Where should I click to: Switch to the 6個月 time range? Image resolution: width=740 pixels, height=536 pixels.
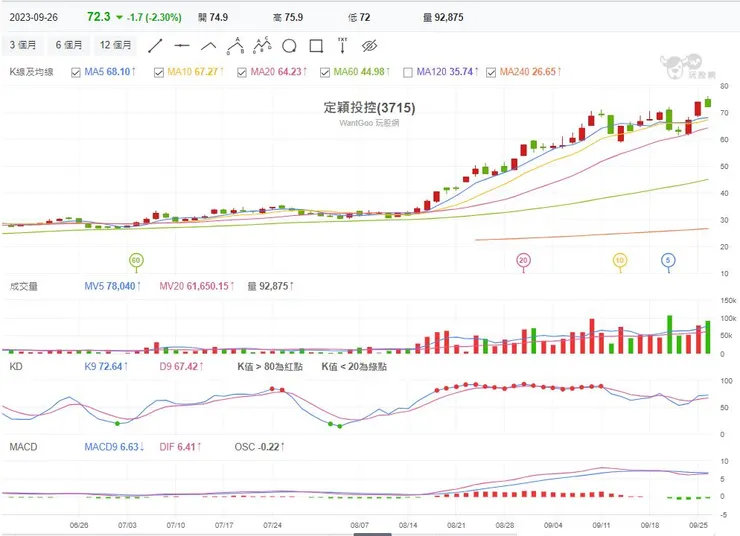point(69,46)
